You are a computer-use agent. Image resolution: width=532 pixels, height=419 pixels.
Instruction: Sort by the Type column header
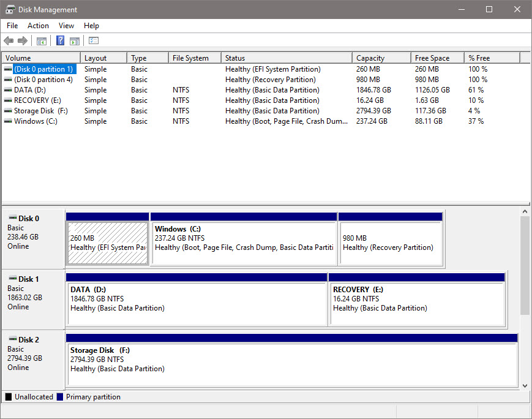[148, 58]
